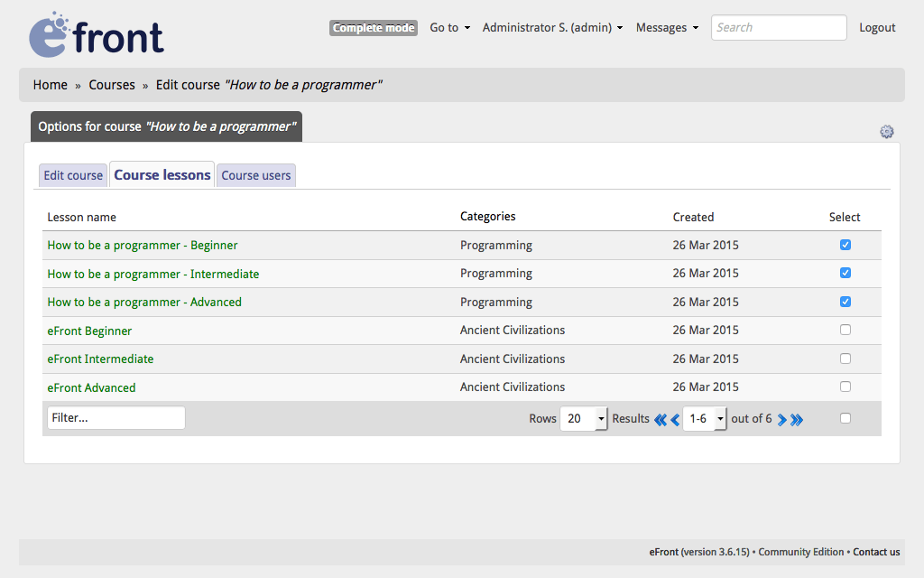Switch to the Edit course tab
The image size is (924, 578).
(73, 175)
